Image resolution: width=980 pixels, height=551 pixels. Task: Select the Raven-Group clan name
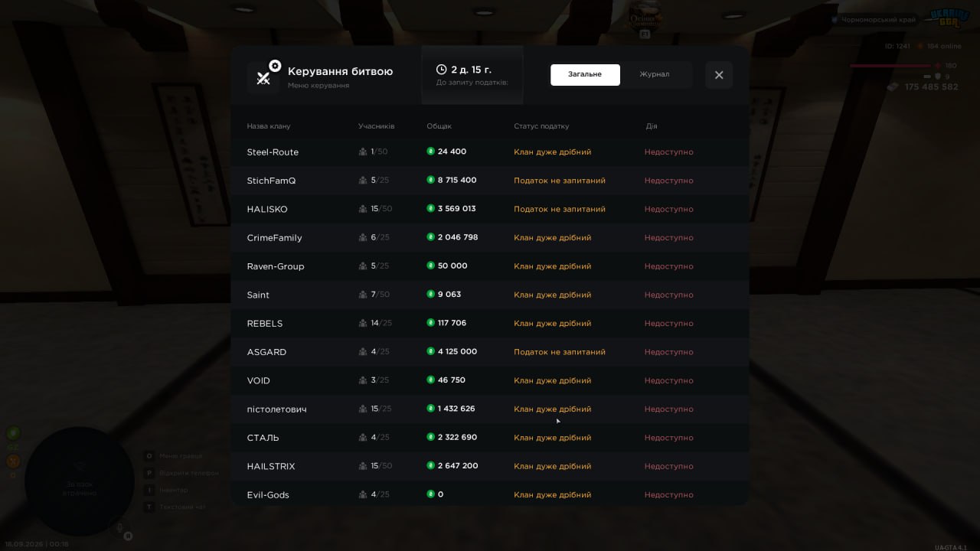(276, 266)
